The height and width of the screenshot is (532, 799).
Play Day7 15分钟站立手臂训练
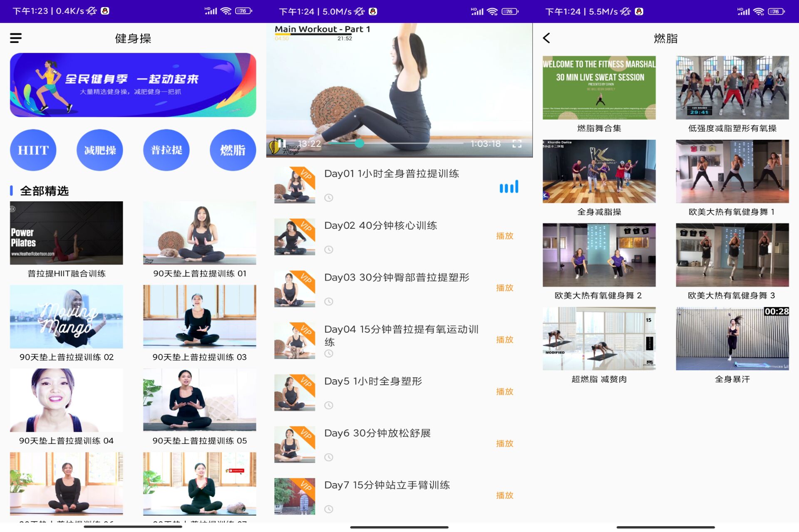(504, 495)
